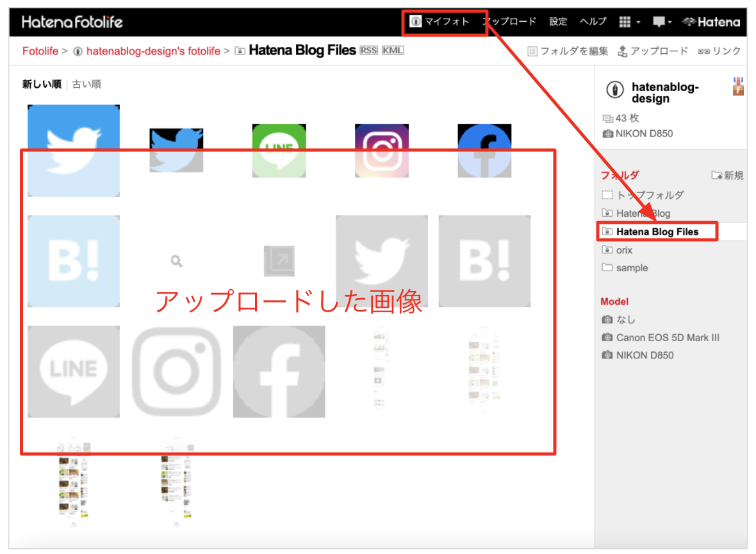
Task: Expand the notifications speech-bubble dropdown
Action: 662,22
